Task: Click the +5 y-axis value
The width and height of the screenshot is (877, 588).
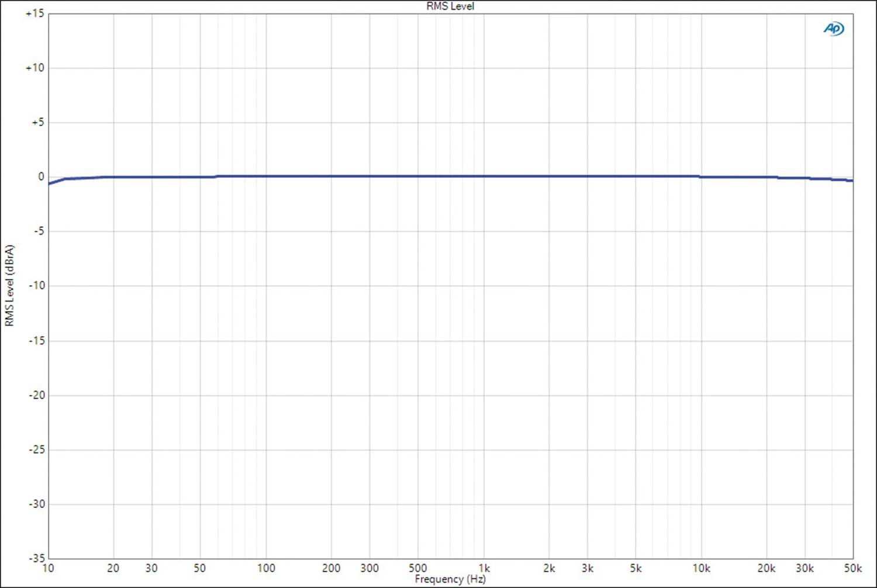Action: (37, 122)
